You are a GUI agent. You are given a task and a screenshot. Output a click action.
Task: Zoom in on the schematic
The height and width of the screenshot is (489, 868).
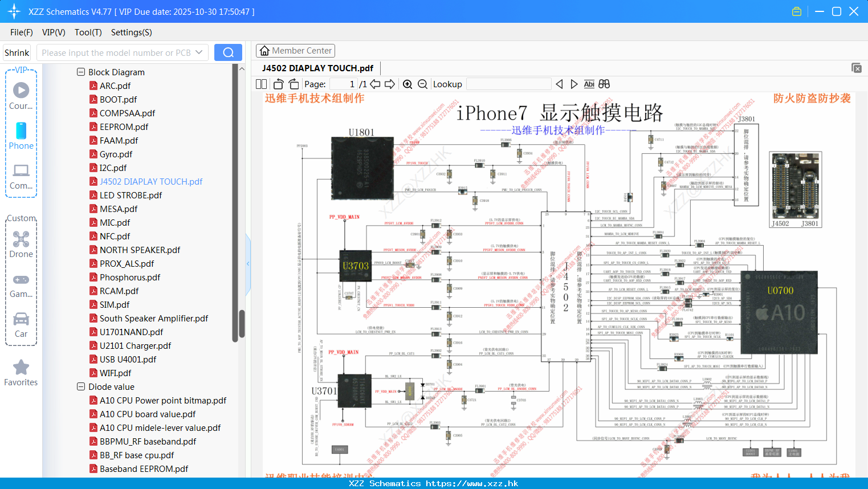click(x=407, y=84)
